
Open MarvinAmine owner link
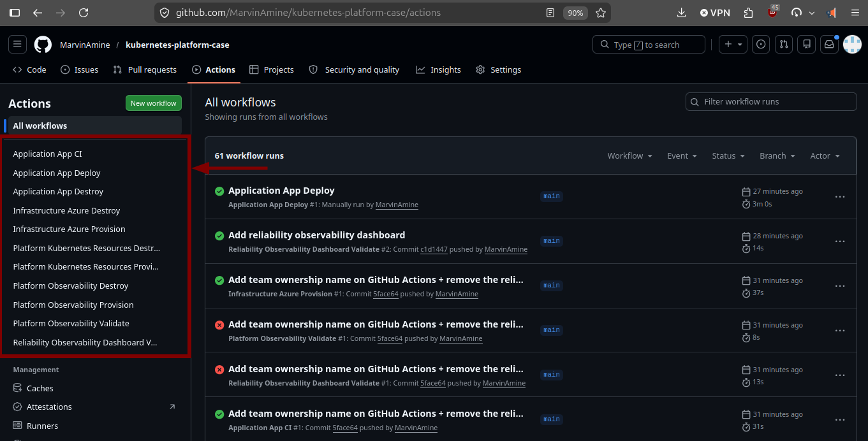(85, 45)
